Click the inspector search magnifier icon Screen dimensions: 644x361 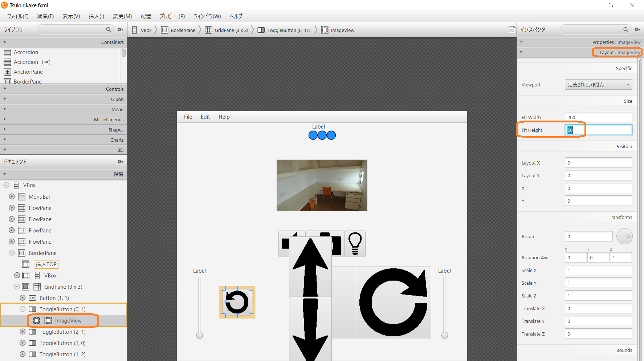pos(625,29)
